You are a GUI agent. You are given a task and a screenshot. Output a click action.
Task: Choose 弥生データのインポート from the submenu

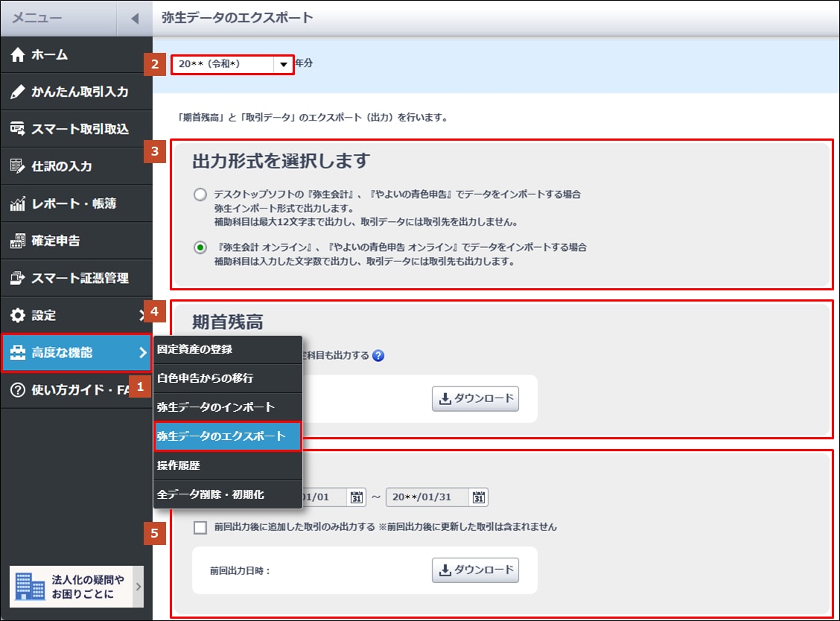tap(216, 407)
